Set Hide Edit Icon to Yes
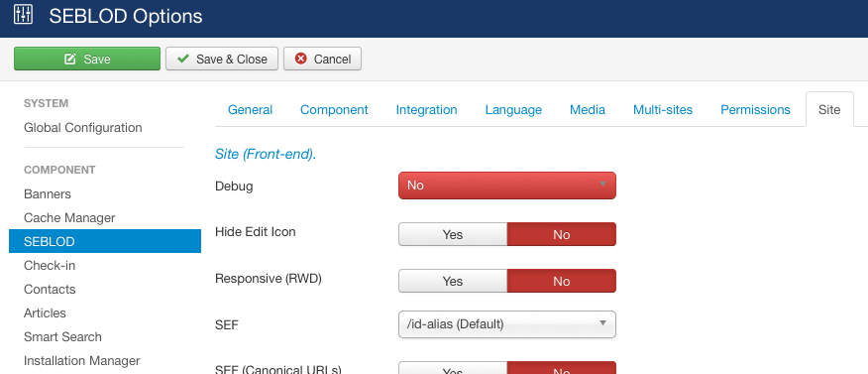The height and width of the screenshot is (374, 868). click(453, 234)
